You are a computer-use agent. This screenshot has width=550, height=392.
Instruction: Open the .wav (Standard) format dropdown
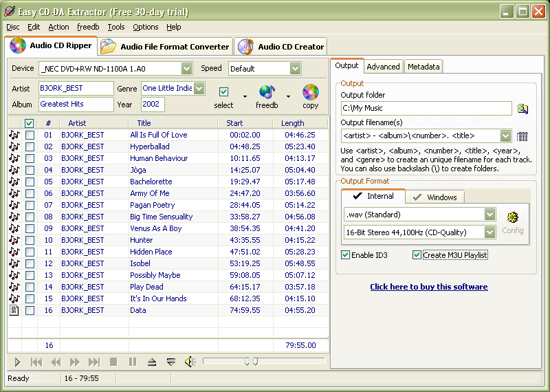(489, 215)
